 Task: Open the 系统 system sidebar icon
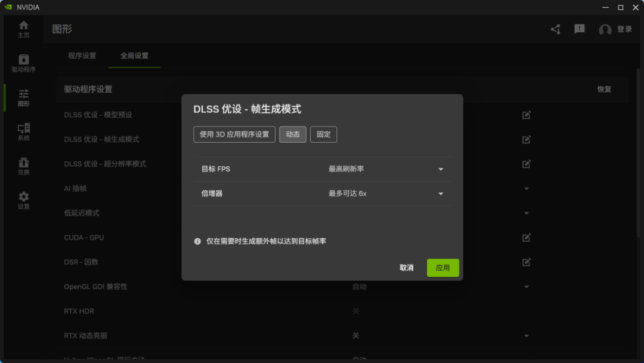click(23, 132)
